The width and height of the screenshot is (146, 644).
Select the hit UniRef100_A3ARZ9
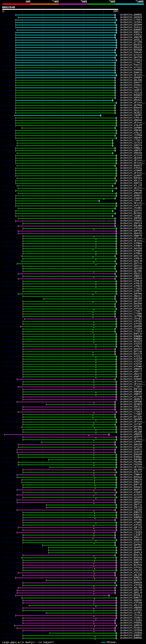click(131, 198)
